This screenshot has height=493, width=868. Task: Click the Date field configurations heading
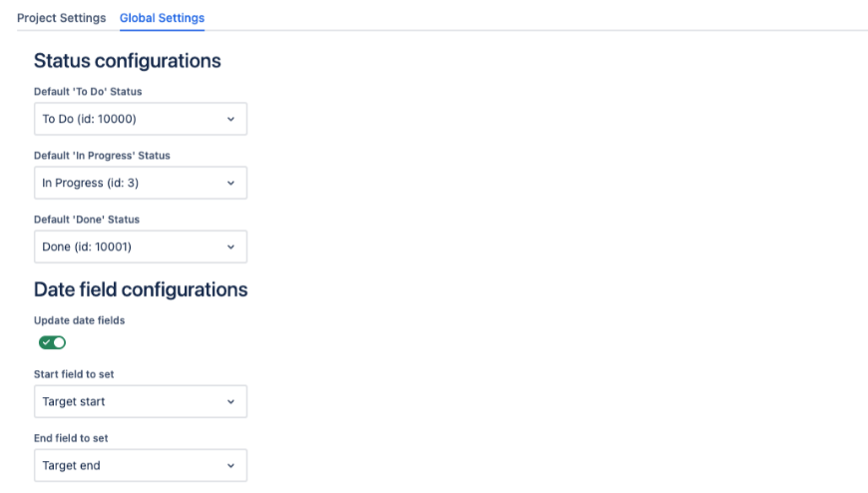(x=141, y=289)
